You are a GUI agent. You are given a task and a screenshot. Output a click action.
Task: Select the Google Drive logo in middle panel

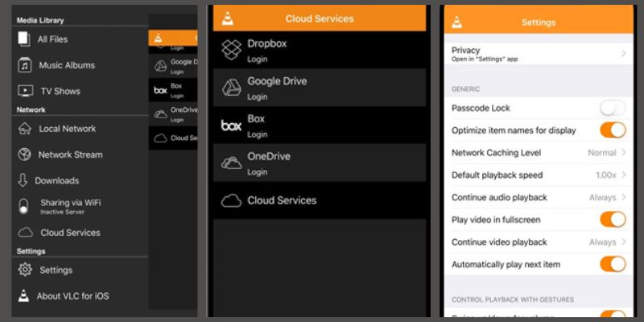(231, 88)
